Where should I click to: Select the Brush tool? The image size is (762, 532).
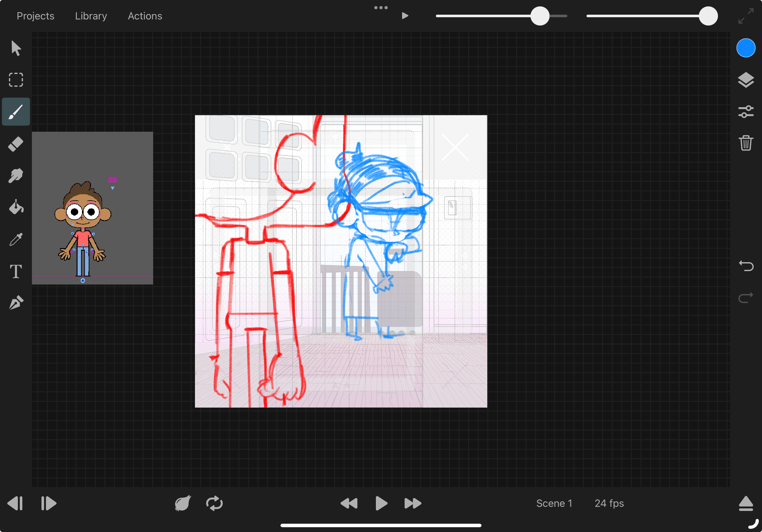tap(15, 111)
